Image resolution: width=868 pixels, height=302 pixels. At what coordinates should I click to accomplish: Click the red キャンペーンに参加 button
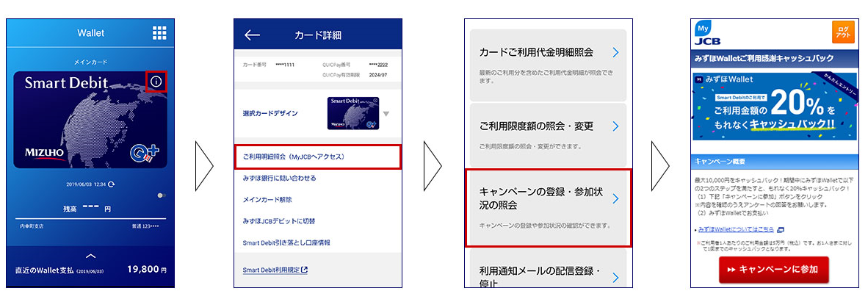pos(774,270)
